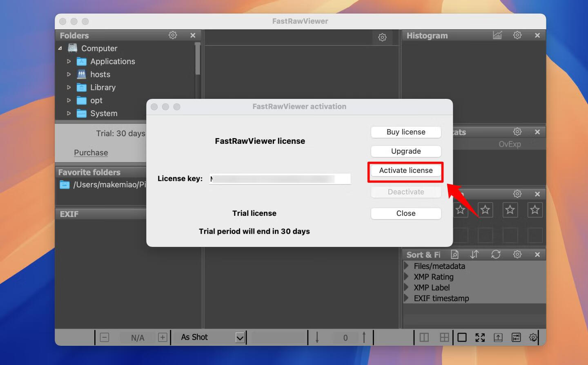Click the refresh icon in Sort & Filter

[496, 254]
